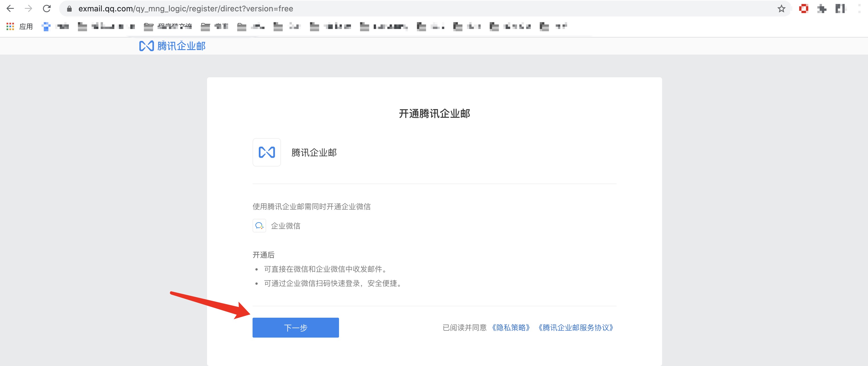Click the 企业微信 message bubble icon
Viewport: 868px width, 366px height.
[259, 226]
